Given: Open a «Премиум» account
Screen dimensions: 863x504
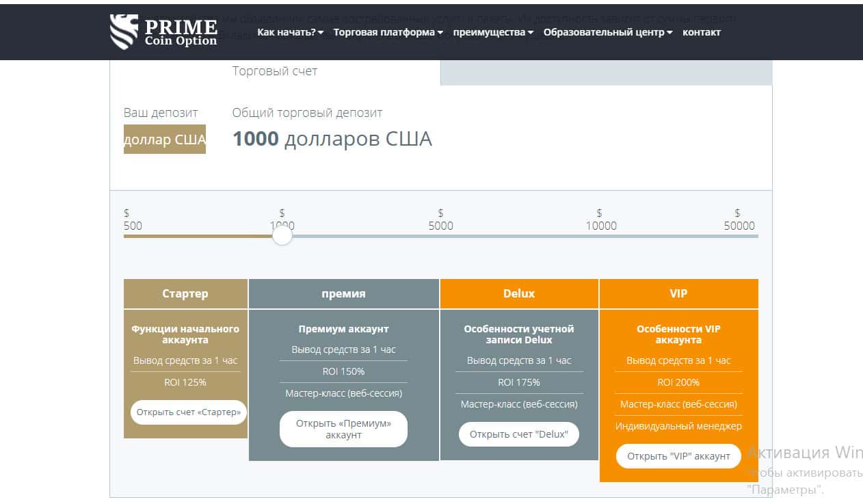Looking at the screenshot, I should [x=343, y=429].
